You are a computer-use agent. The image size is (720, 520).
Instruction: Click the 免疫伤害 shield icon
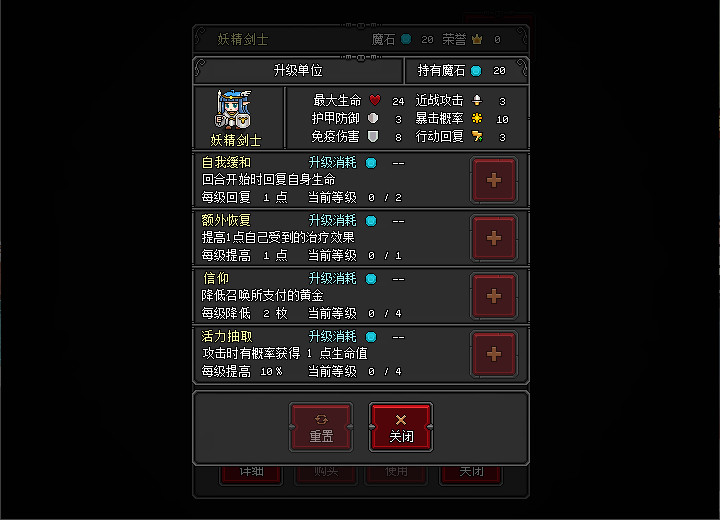click(x=373, y=136)
